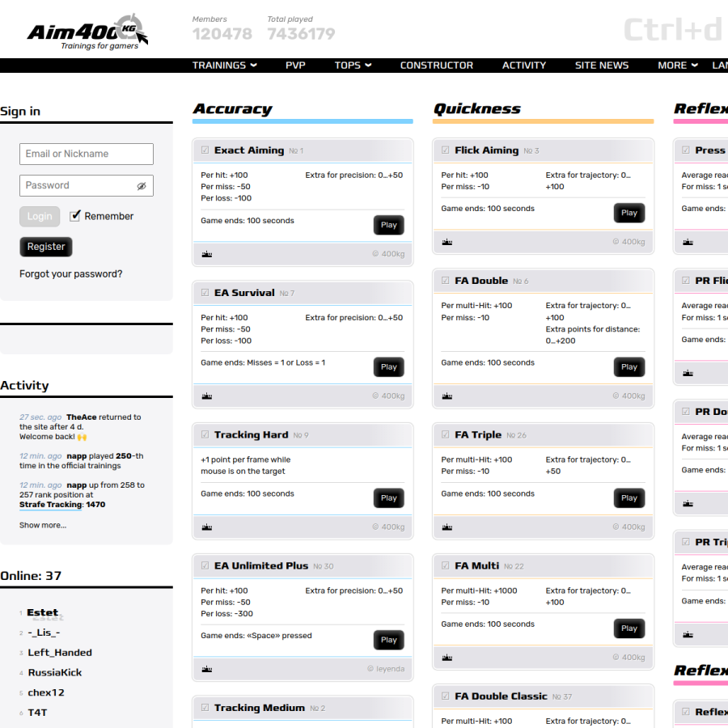
Task: Focus the Password input field
Action: [87, 186]
